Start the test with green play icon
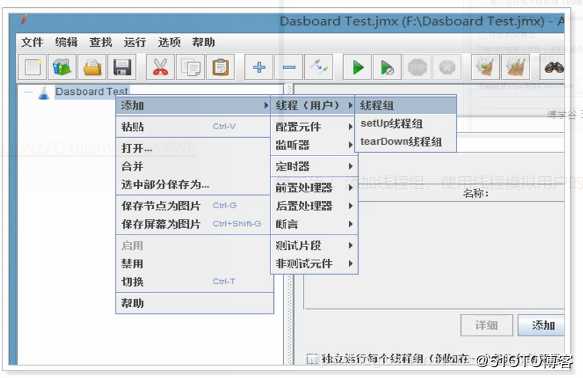The height and width of the screenshot is (378, 583). (357, 67)
